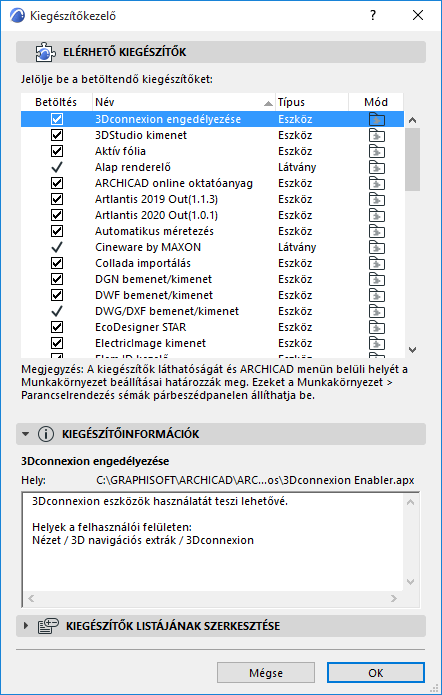Click the Látvány type cell of Alap renderelő
The width and height of the screenshot is (442, 695).
point(297,167)
